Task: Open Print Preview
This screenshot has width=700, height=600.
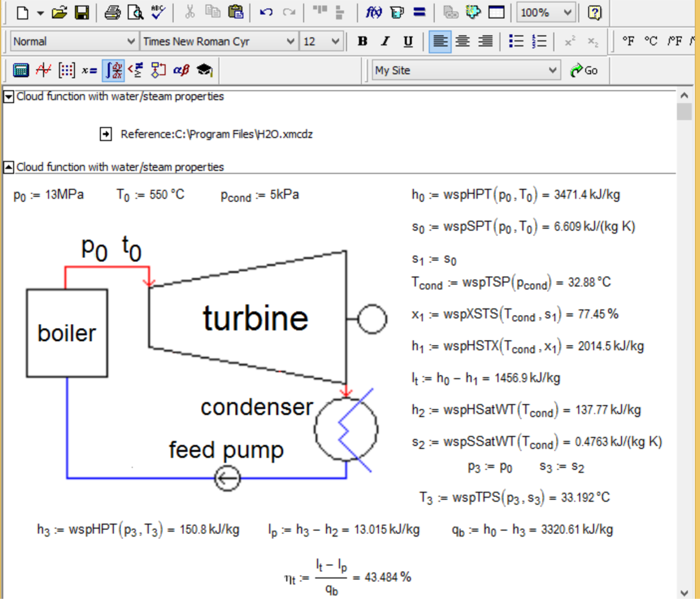Action: (135, 12)
